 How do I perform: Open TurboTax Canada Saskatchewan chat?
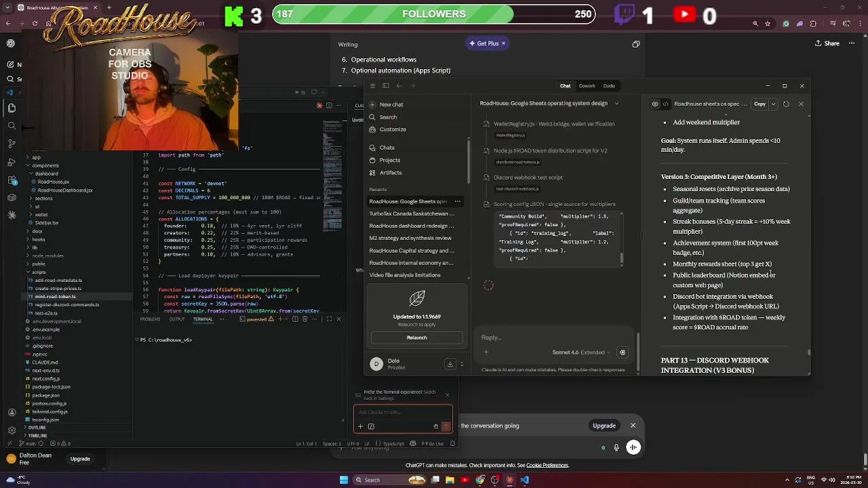(412, 213)
